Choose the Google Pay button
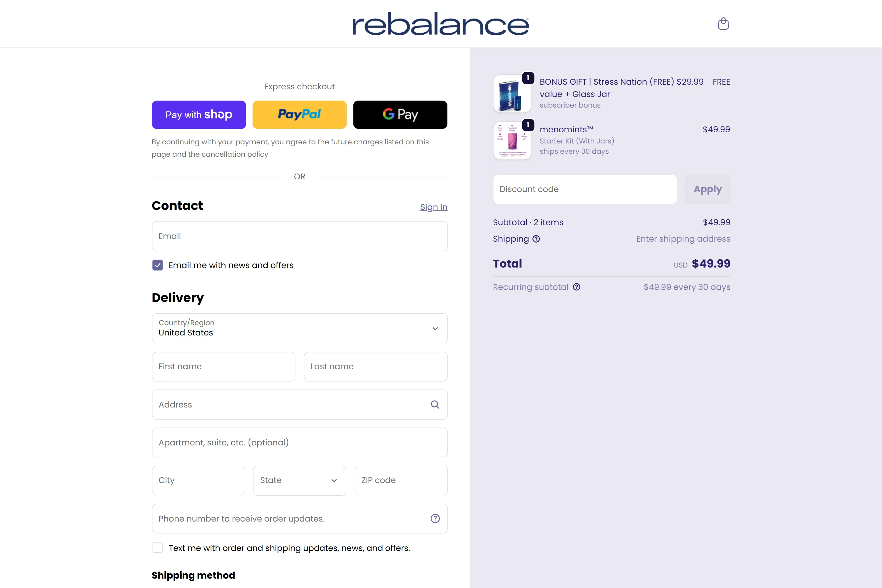882x588 pixels. point(400,115)
